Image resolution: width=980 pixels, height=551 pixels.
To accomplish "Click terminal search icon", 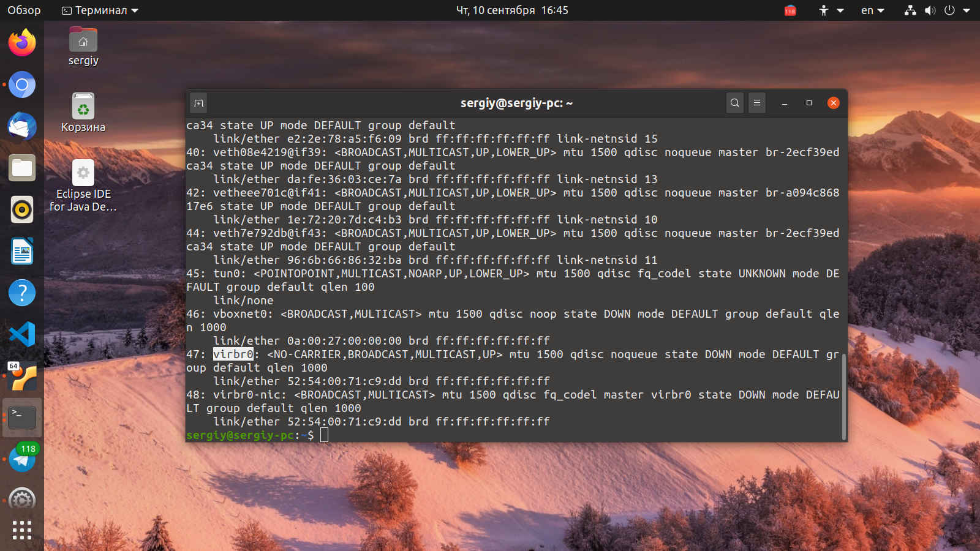I will pyautogui.click(x=735, y=103).
